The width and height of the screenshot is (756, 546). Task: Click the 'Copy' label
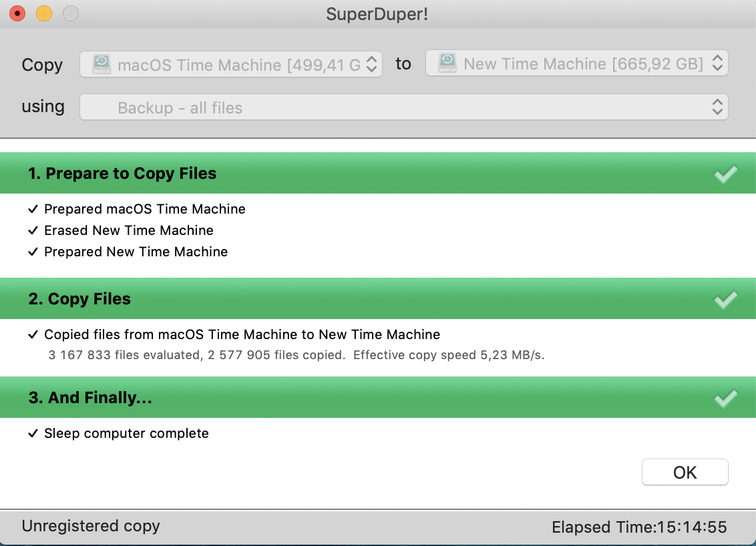pos(42,65)
